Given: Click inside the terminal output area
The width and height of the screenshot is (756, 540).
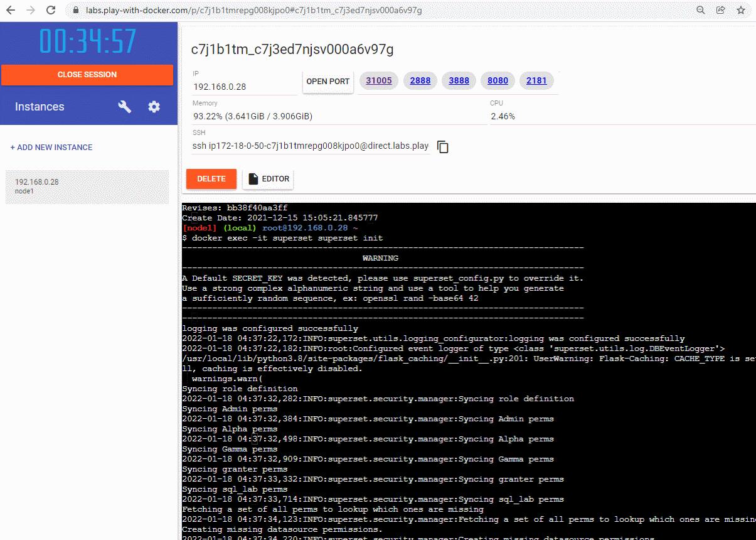Looking at the screenshot, I should [439, 377].
